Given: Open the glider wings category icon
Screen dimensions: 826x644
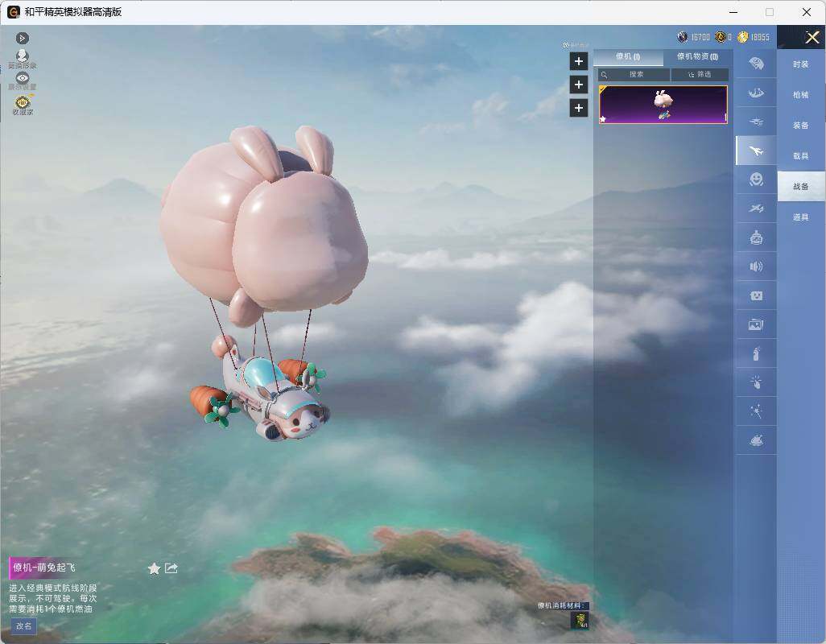Looking at the screenshot, I should tap(756, 93).
